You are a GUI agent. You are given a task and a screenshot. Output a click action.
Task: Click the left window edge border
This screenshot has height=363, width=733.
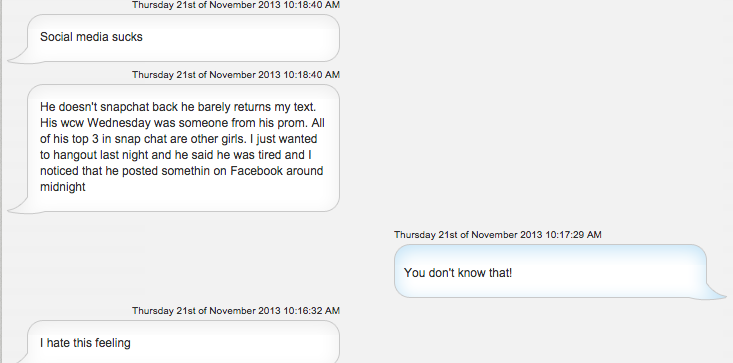(x=1, y=181)
